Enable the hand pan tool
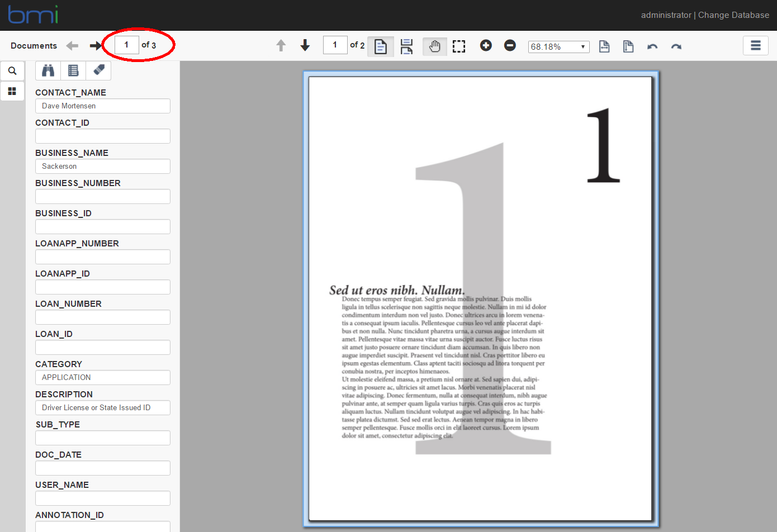Screen dimensions: 777x532 pos(434,46)
